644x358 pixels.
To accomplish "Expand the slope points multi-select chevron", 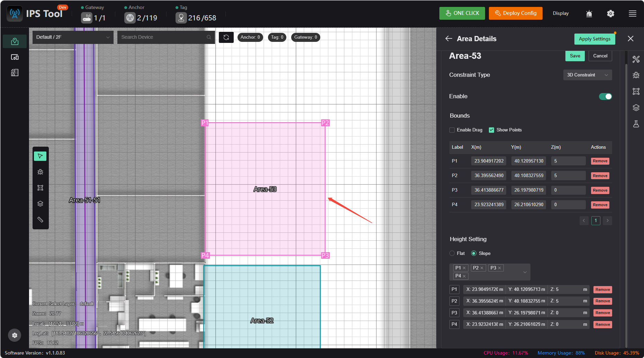I will tap(525, 272).
